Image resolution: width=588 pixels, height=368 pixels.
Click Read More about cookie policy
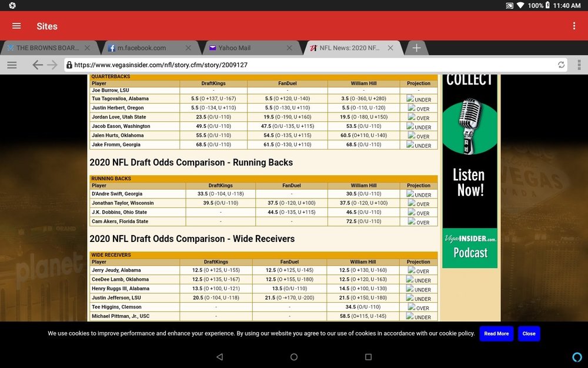pyautogui.click(x=496, y=333)
